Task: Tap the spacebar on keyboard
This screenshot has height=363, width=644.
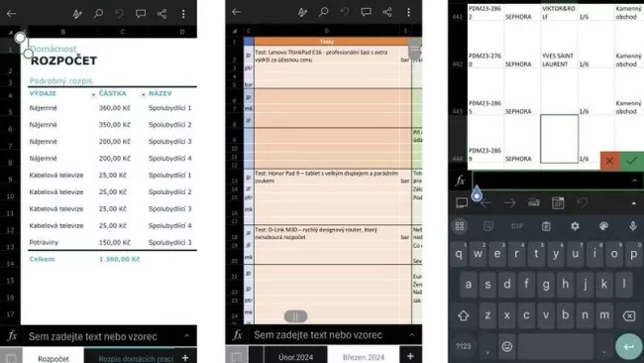Action: pyautogui.click(x=556, y=346)
